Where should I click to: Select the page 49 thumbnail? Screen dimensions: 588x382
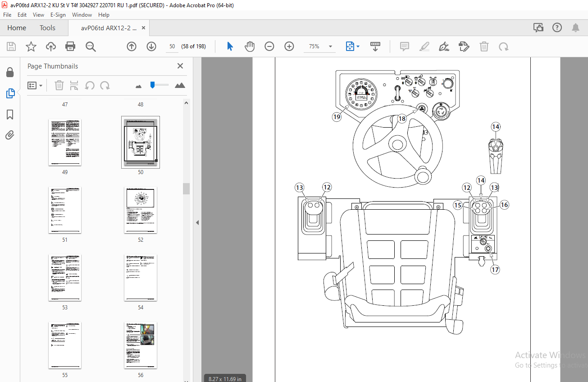point(65,142)
